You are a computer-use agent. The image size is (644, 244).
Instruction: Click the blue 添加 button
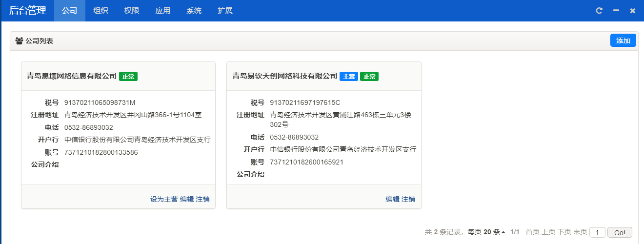pyautogui.click(x=623, y=41)
